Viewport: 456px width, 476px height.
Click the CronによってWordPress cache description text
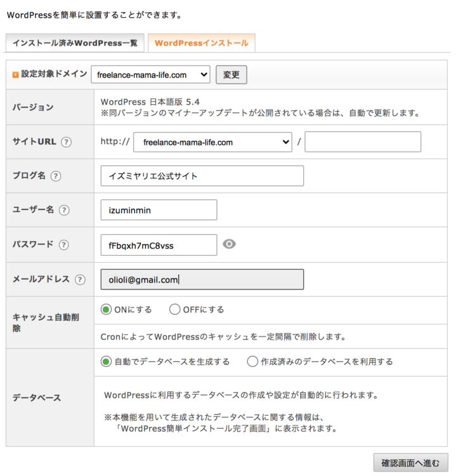[223, 336]
